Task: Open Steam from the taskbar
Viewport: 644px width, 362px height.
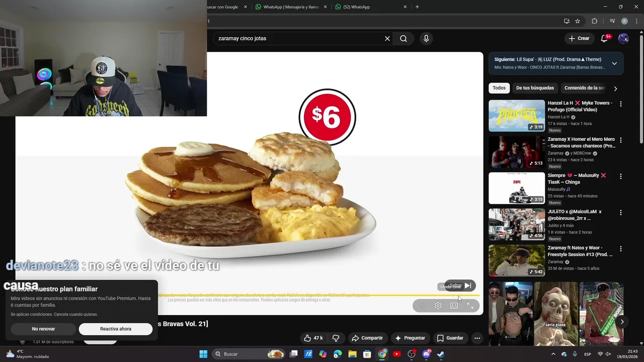Action: tap(441, 354)
